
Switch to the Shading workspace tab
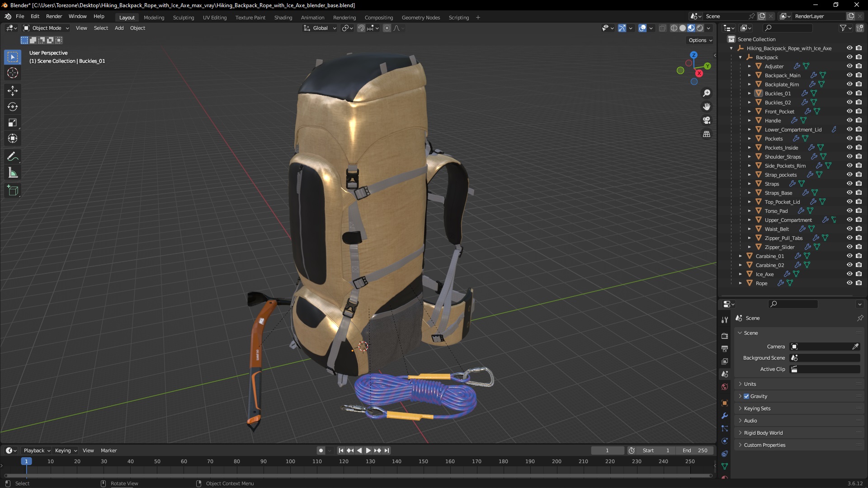[x=283, y=18]
